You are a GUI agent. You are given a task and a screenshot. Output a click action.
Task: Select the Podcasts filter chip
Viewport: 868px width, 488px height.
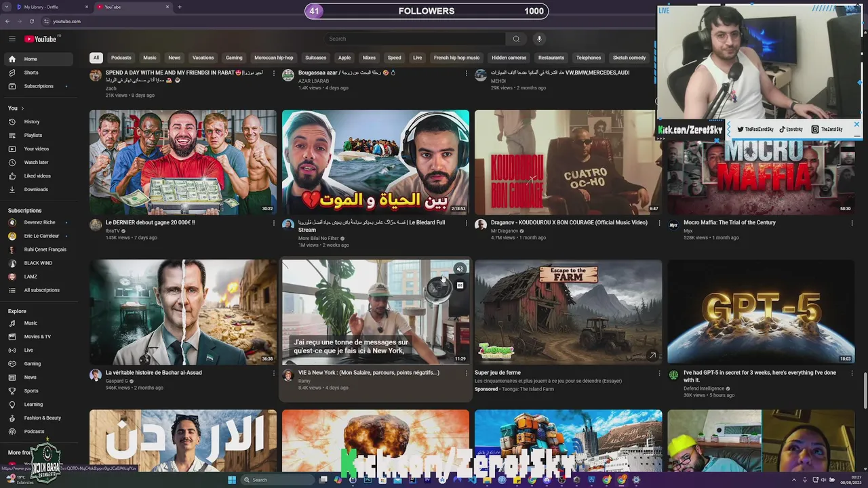click(x=121, y=58)
